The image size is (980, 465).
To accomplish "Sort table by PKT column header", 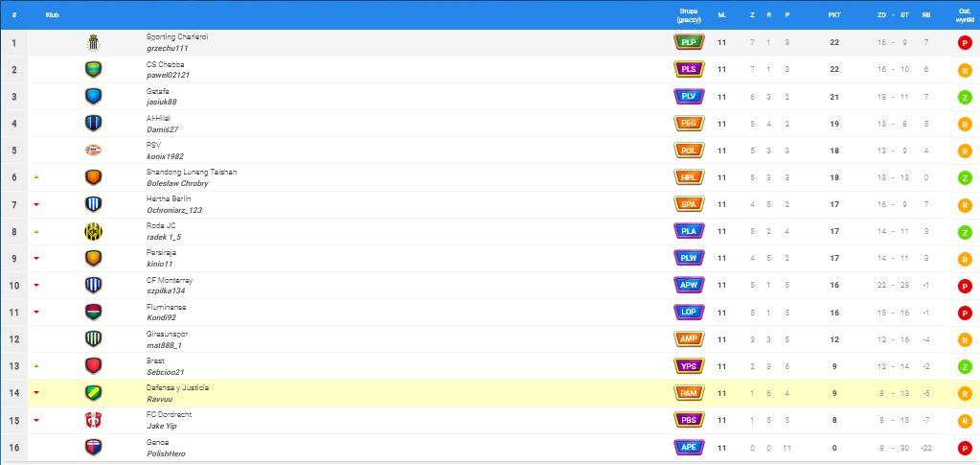I will tap(834, 15).
